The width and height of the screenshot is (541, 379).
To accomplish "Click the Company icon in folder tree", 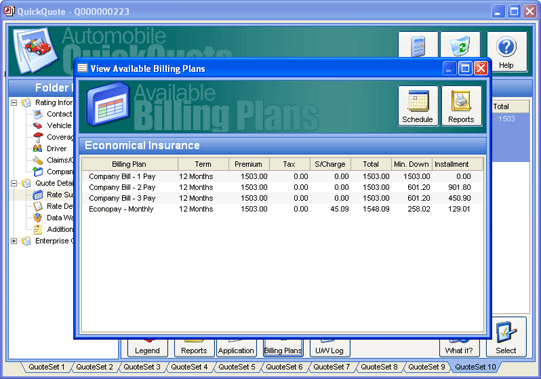I will pyautogui.click(x=38, y=172).
